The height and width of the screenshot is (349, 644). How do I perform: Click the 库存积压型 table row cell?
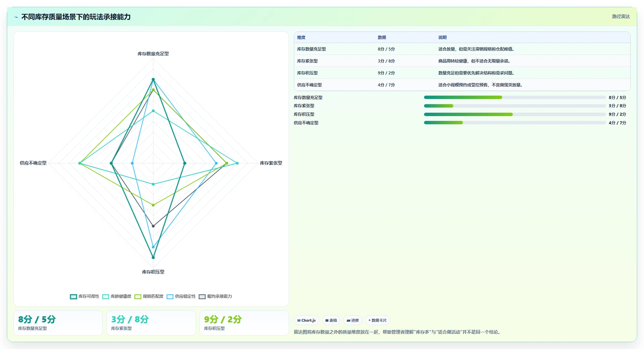pos(307,73)
